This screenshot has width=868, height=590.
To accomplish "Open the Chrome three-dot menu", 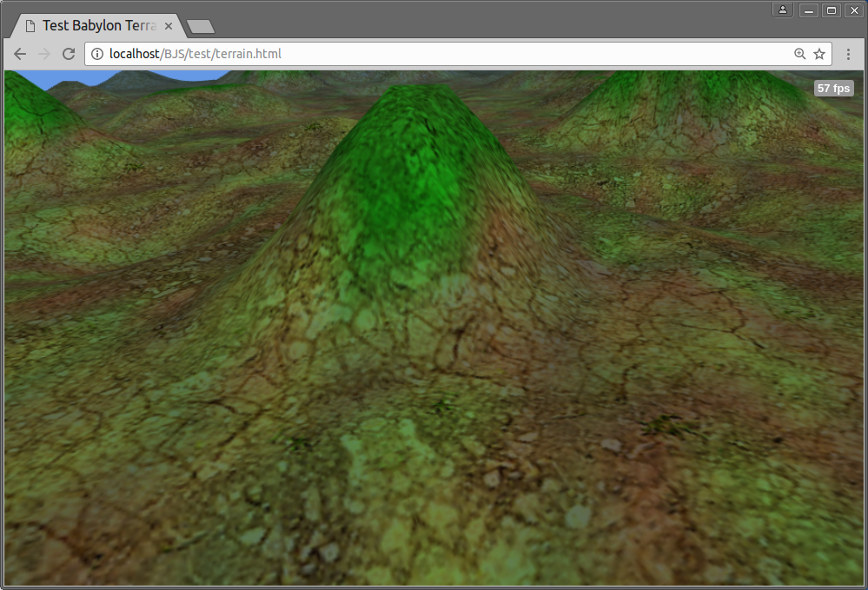I will (x=848, y=54).
